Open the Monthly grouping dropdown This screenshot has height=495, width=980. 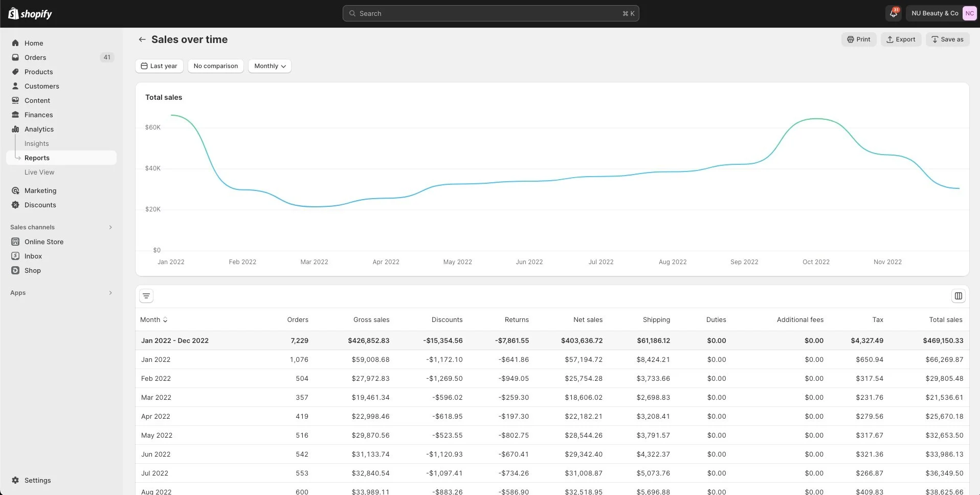(x=270, y=66)
